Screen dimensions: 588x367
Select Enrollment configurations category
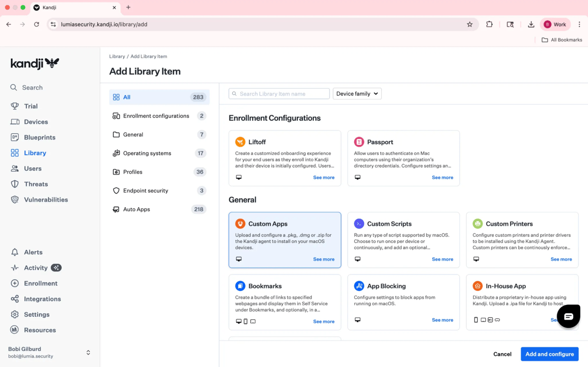[159, 116]
